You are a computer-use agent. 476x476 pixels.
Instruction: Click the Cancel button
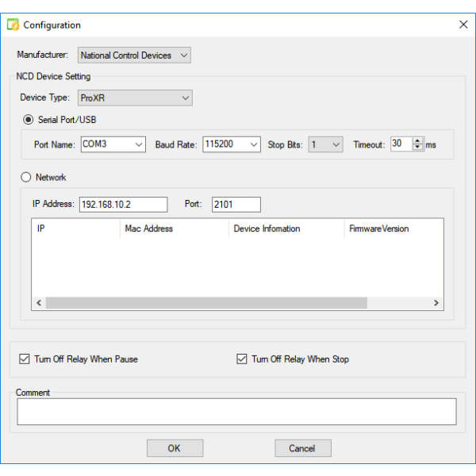pos(303,448)
